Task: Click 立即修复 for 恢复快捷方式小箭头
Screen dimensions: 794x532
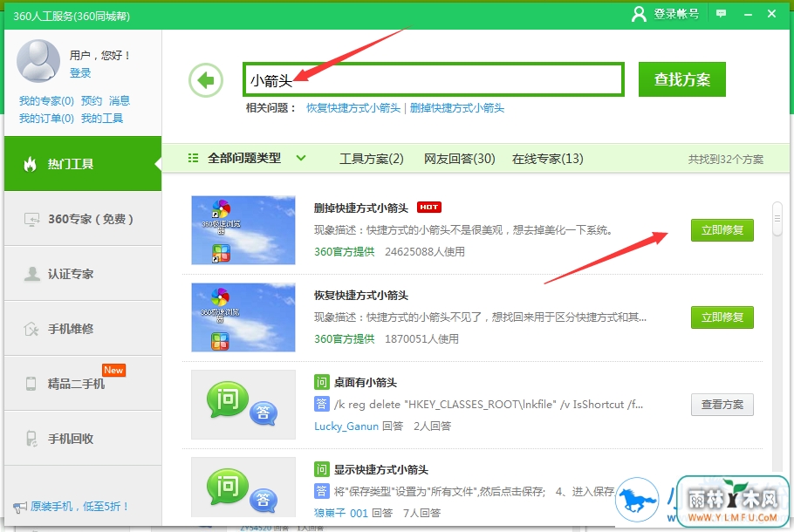Action: point(722,317)
